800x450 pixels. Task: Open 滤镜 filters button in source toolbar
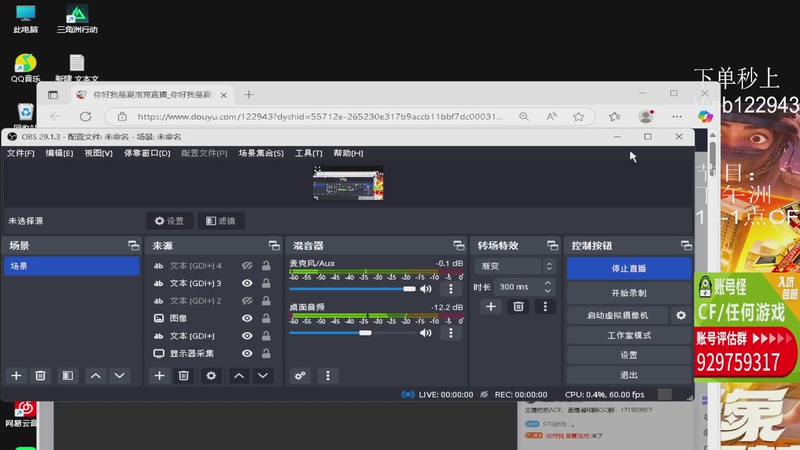[x=221, y=221]
